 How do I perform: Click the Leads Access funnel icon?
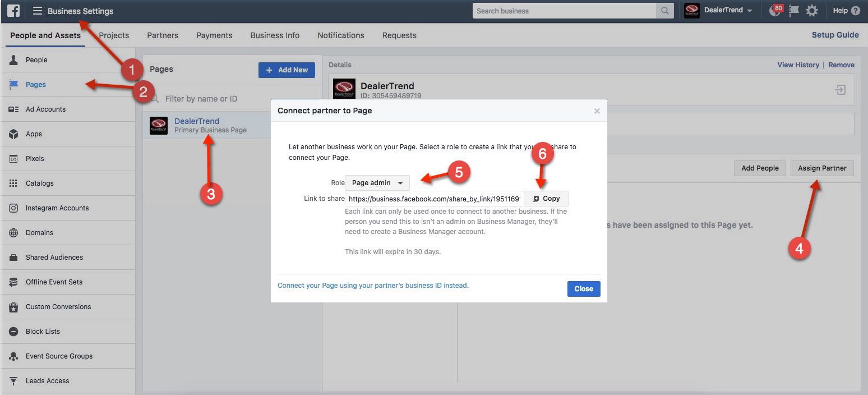(x=13, y=381)
